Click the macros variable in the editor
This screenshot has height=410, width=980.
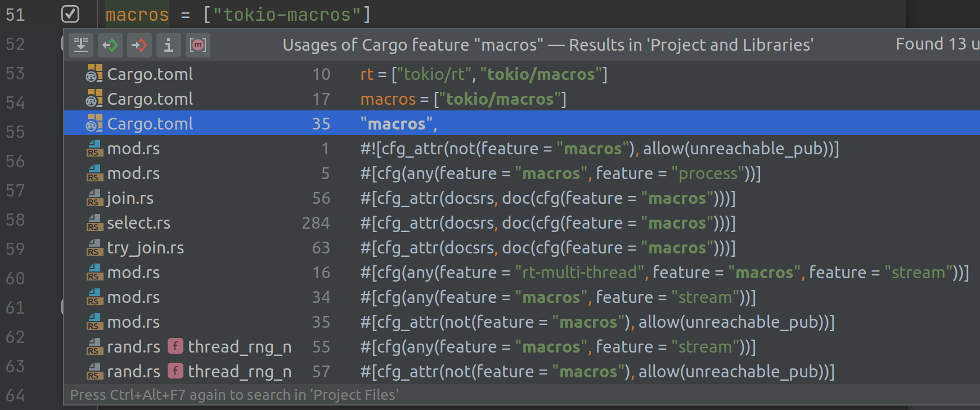136,14
